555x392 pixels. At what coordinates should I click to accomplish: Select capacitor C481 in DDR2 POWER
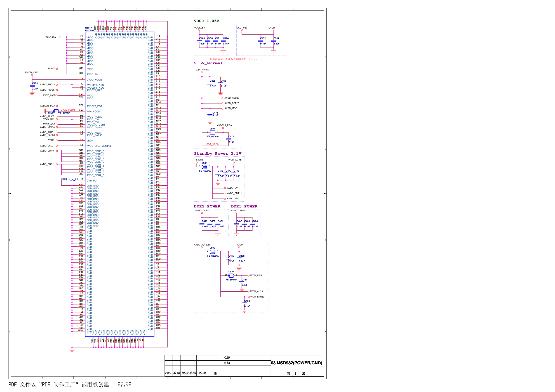pyautogui.click(x=218, y=224)
